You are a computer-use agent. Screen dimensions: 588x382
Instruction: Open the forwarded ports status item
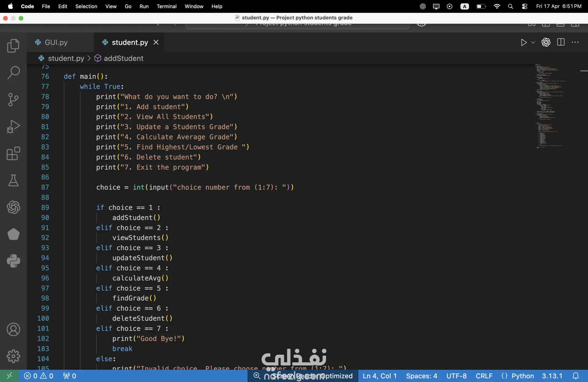pyautogui.click(x=70, y=376)
